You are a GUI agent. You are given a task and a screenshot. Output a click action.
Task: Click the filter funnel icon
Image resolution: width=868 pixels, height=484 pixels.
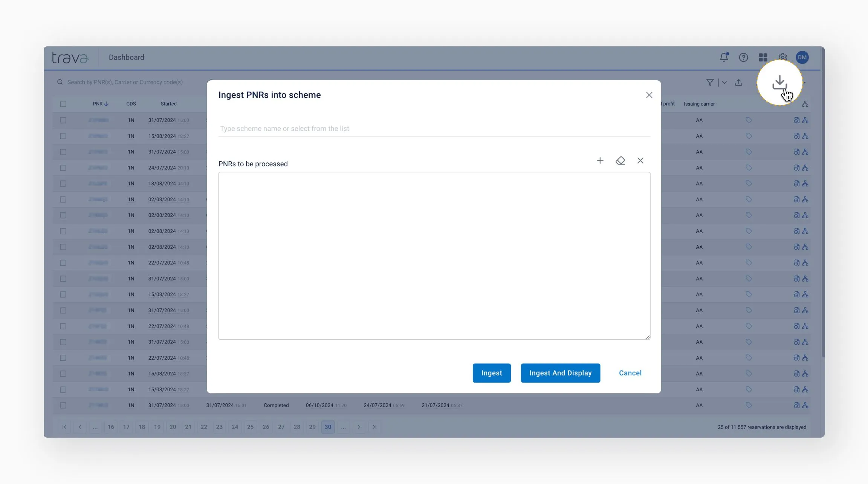(x=710, y=83)
